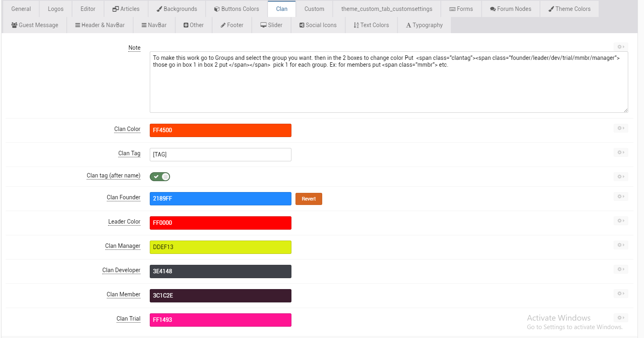Select the Social Icons tab

[318, 25]
